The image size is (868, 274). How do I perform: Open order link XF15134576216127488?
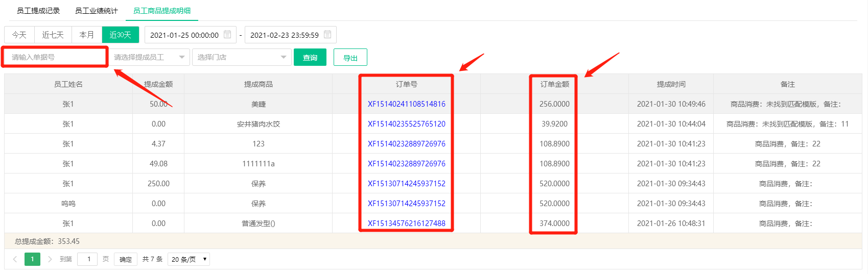coord(407,223)
